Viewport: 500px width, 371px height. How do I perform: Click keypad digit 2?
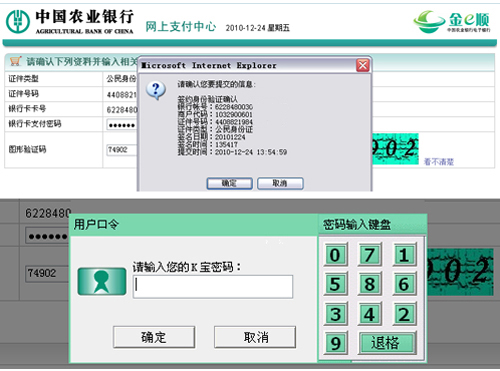pos(404,314)
